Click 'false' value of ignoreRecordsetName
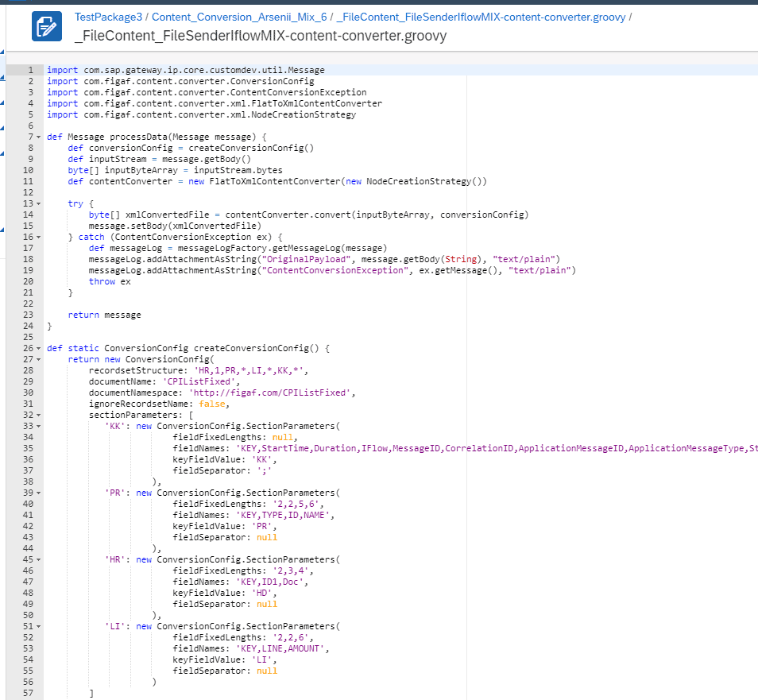Screen dimensions: 758x700 (x=211, y=404)
